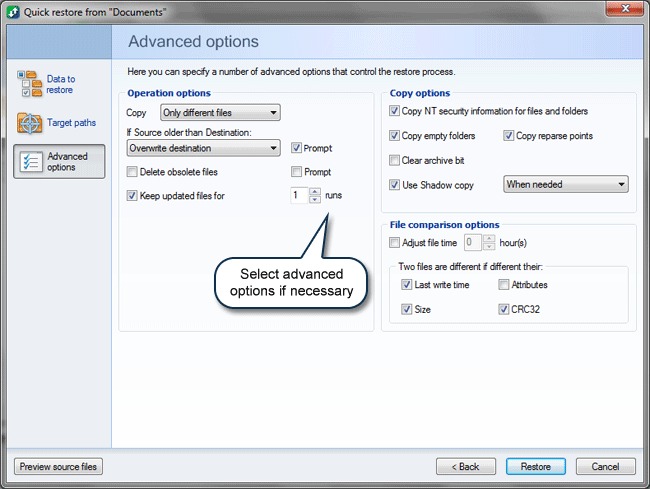The height and width of the screenshot is (489, 650).
Task: Toggle the Size comparison checkbox
Action: coord(406,309)
